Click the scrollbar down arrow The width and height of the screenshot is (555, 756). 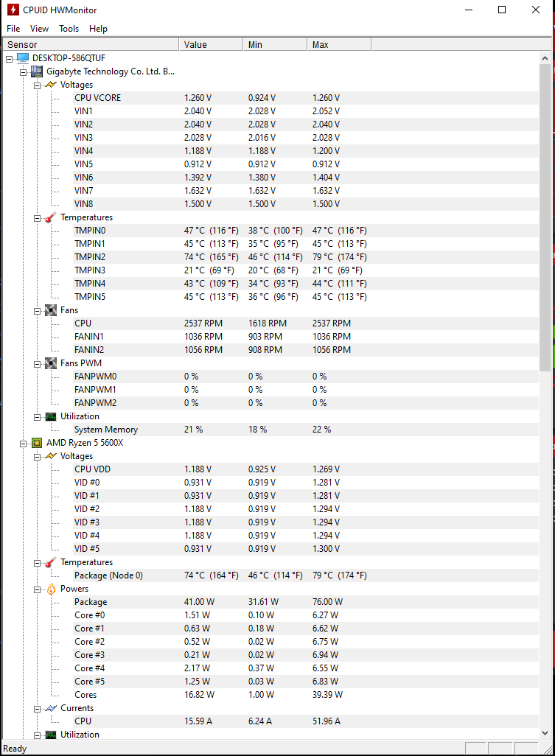pyautogui.click(x=545, y=733)
